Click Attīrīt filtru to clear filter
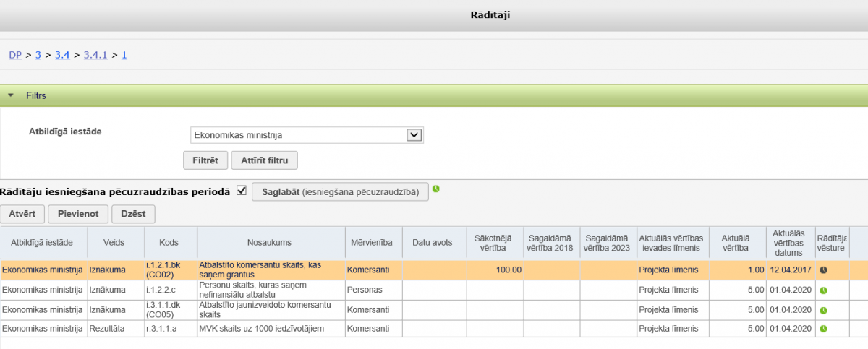 pyautogui.click(x=264, y=160)
